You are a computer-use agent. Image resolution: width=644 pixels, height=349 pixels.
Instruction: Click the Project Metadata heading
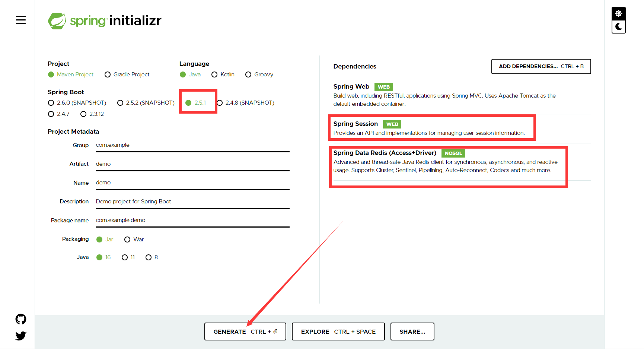(73, 131)
